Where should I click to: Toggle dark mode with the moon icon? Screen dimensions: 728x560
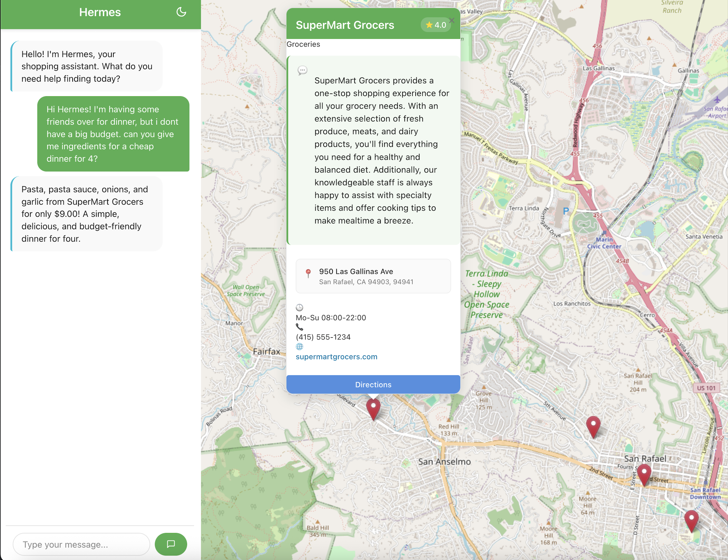click(181, 12)
